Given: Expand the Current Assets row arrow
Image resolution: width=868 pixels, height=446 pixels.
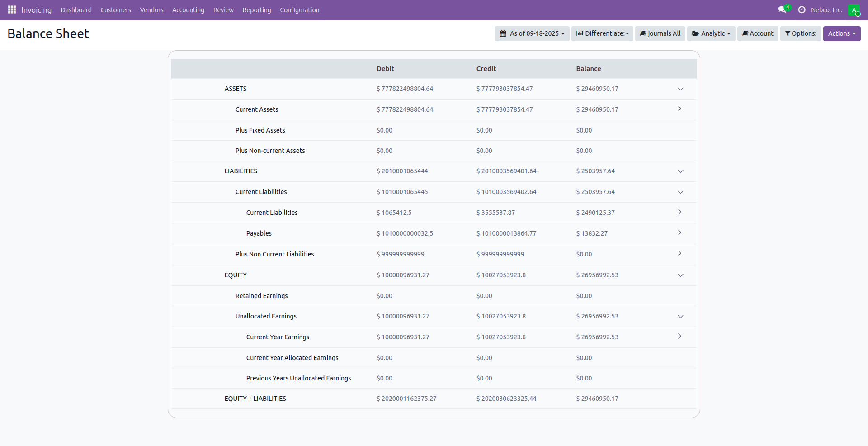Looking at the screenshot, I should [x=679, y=109].
